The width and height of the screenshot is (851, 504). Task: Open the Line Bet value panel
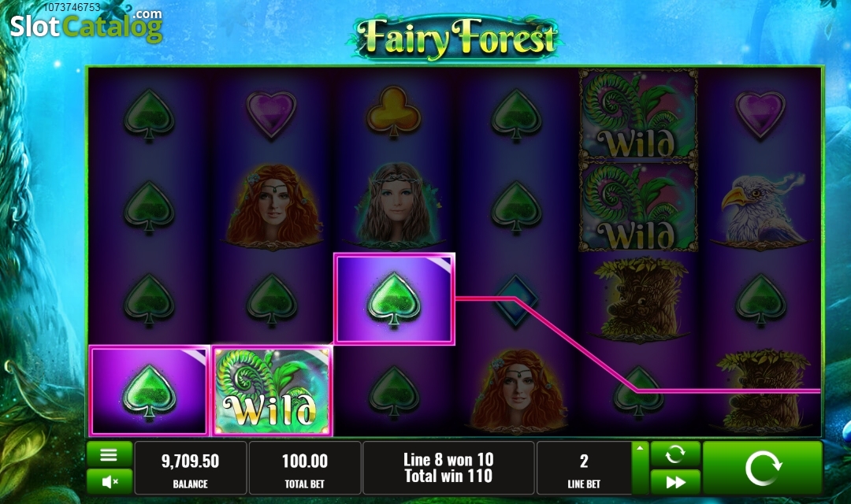(x=584, y=468)
